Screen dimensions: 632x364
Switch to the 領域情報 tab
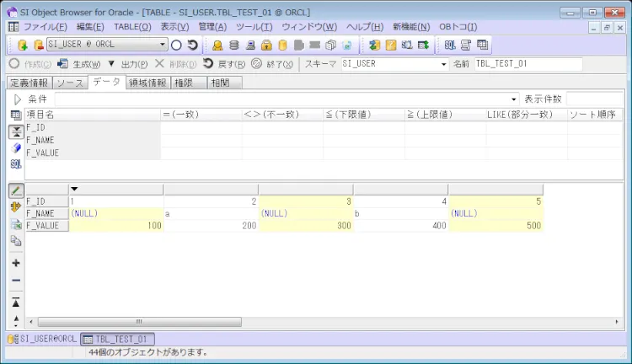pyautogui.click(x=148, y=83)
